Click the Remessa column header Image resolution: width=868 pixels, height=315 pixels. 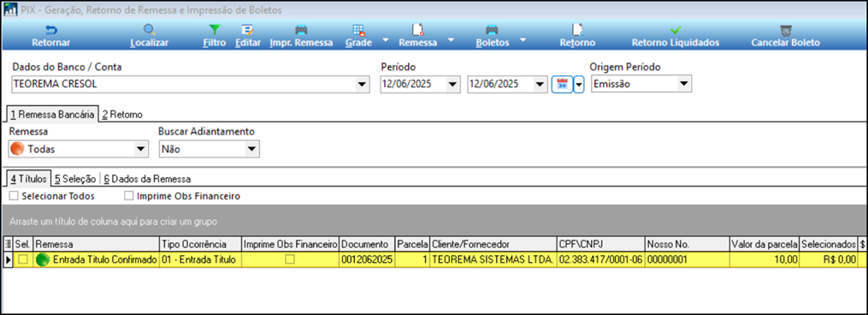pyautogui.click(x=96, y=244)
